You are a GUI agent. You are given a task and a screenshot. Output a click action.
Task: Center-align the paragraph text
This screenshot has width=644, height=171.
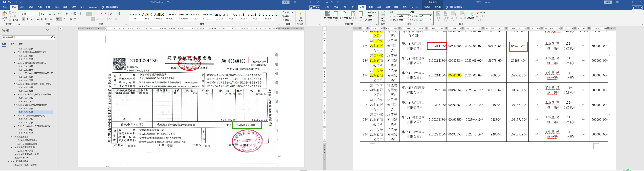pyautogui.click(x=85, y=19)
